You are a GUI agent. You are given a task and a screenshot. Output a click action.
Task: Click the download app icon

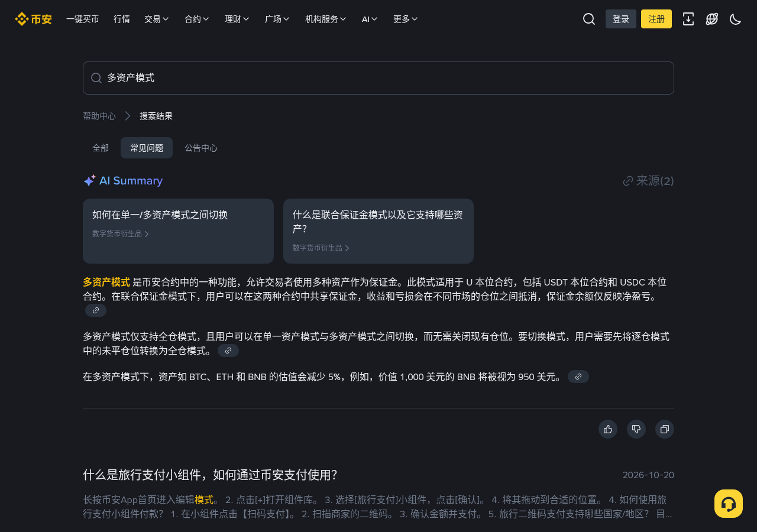(x=688, y=19)
